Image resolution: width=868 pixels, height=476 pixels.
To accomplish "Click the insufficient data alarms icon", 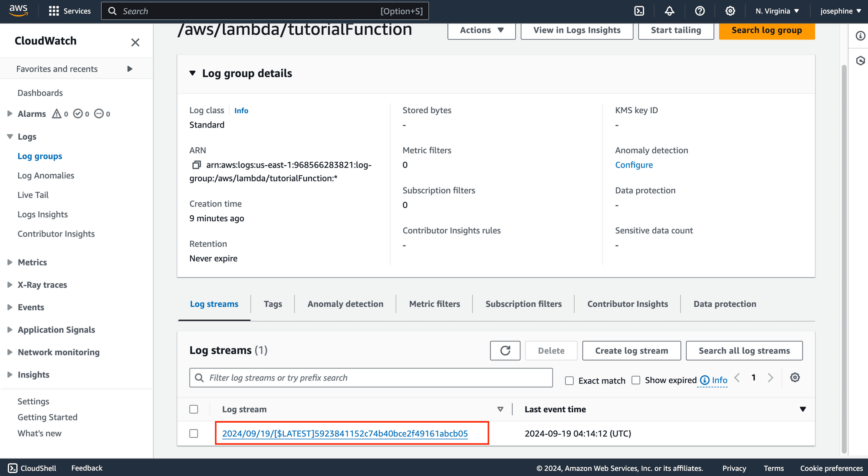I will click(x=99, y=114).
